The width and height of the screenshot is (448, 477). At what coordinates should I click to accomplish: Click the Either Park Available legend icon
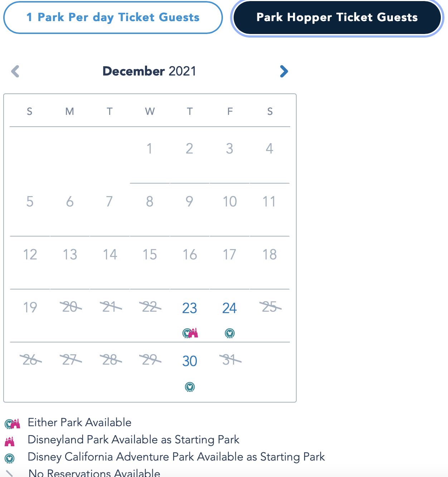(x=12, y=424)
